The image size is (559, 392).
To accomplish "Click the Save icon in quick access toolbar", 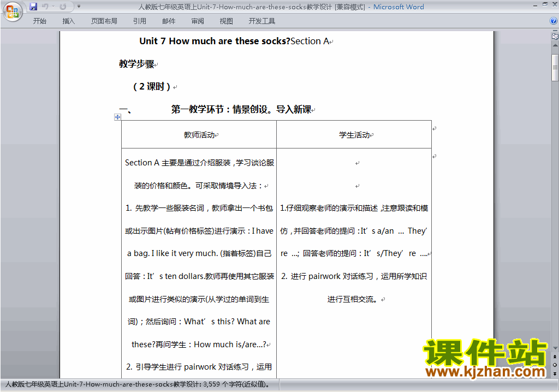I will 33,7.
